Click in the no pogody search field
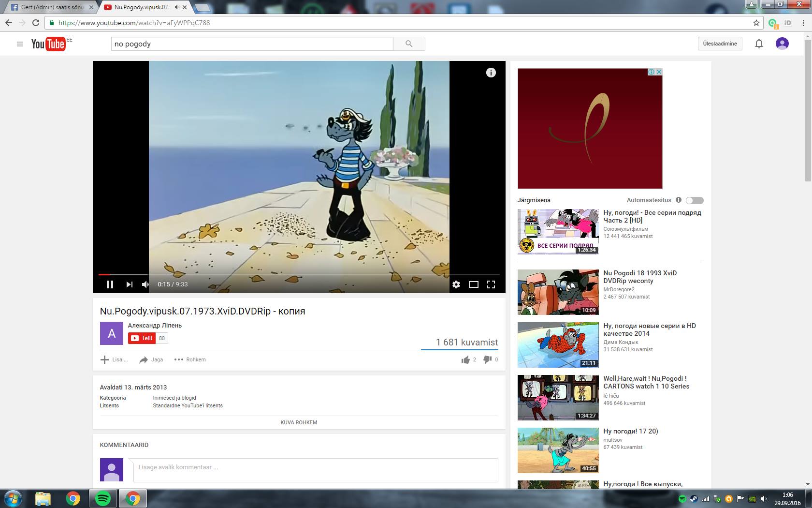Screen dimensions: 812x508 click(x=252, y=44)
